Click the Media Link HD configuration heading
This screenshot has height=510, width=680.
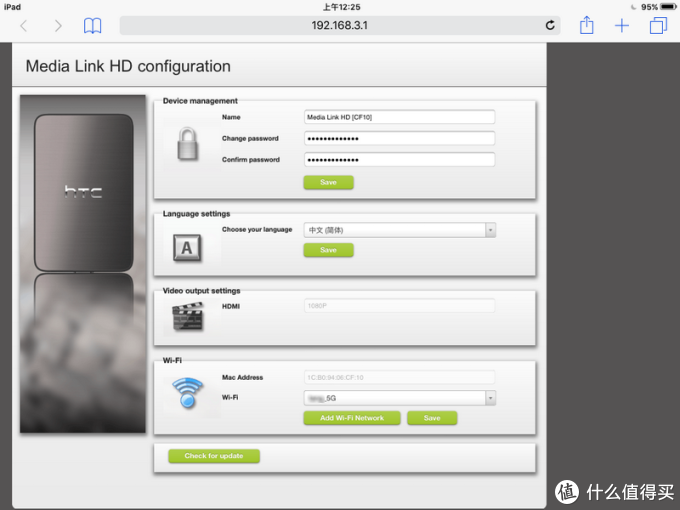pos(128,66)
